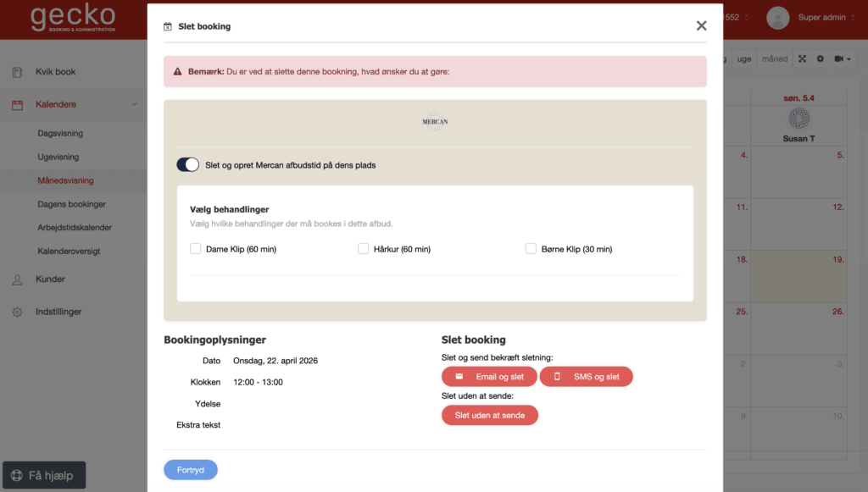Click the Kunder person icon
868x492 pixels.
(x=17, y=279)
